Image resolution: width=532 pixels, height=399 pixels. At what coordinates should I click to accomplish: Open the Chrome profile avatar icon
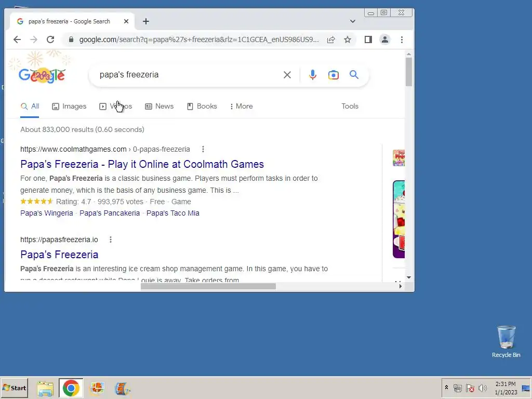coord(385,39)
